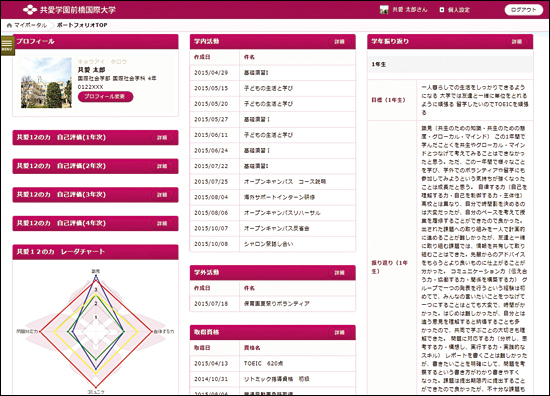Select the 2015/05/20 子どもの生活と学び row
This screenshot has height=396, width=550.
point(273,104)
